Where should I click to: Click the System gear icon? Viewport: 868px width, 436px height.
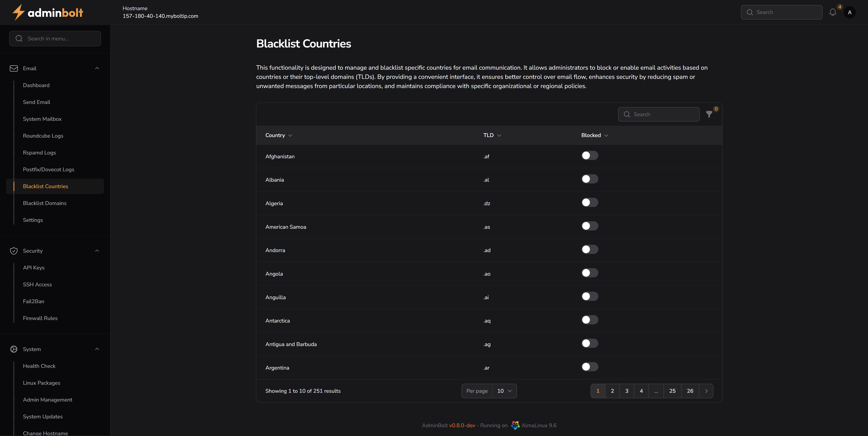(x=14, y=349)
